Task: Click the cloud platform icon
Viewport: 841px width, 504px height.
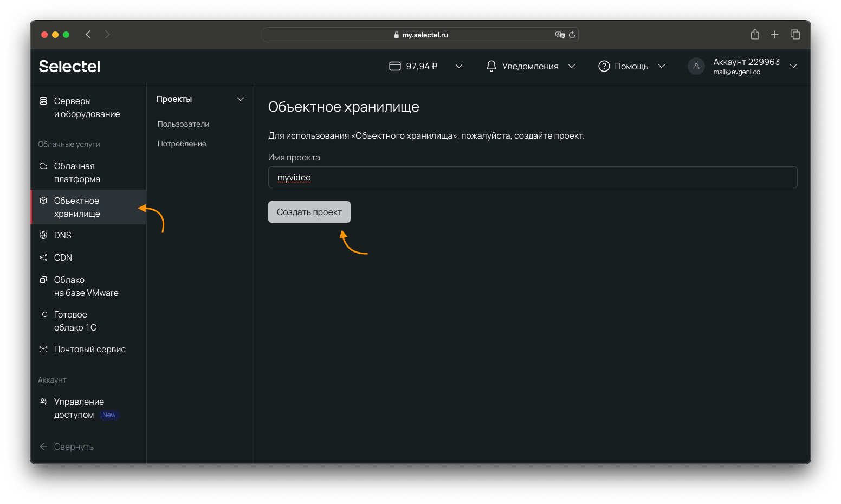Action: click(43, 166)
